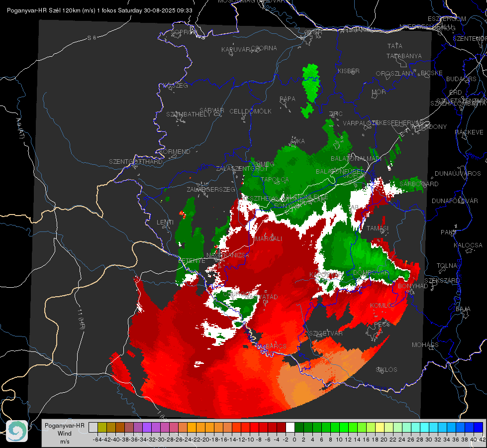487x448 pixels.
Task: Click the KAPUVAR city label
Action: [236, 50]
